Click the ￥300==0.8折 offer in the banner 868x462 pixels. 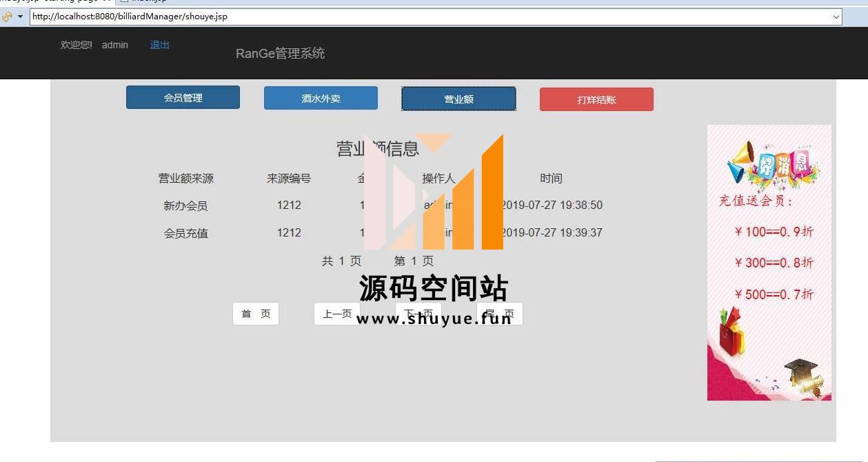774,263
